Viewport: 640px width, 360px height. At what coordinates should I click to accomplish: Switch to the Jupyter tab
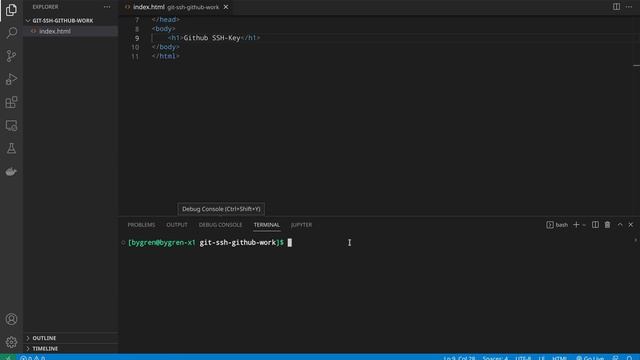(301, 225)
